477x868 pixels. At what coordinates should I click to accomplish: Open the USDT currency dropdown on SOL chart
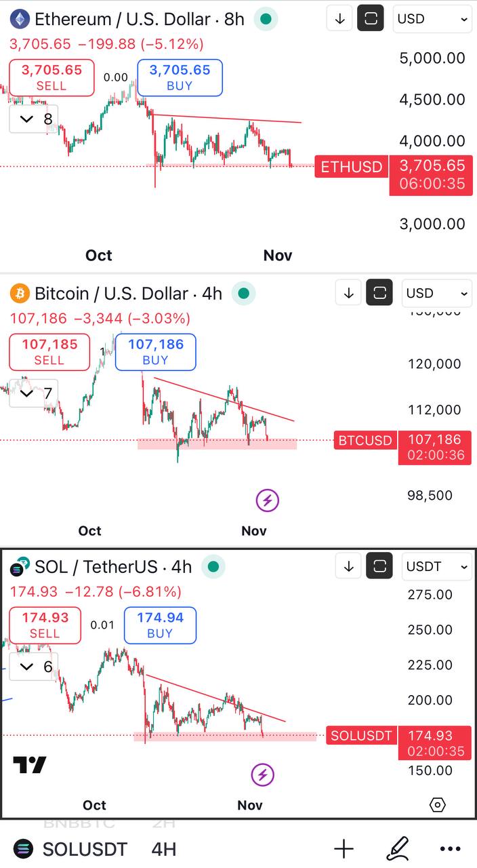pyautogui.click(x=436, y=566)
